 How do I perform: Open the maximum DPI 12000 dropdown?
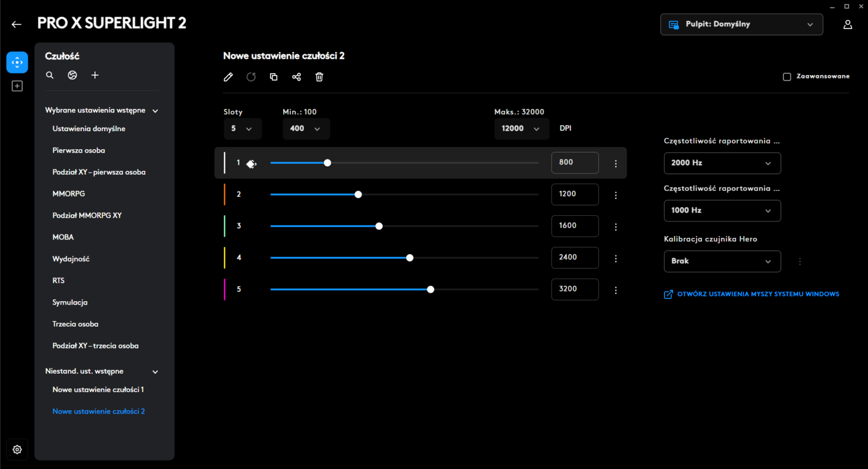pyautogui.click(x=522, y=129)
